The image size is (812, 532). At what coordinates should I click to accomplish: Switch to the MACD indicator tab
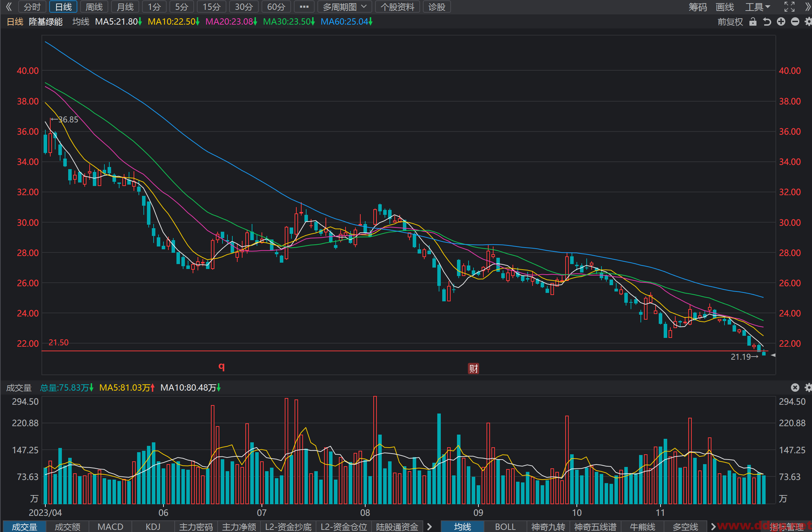tap(110, 527)
